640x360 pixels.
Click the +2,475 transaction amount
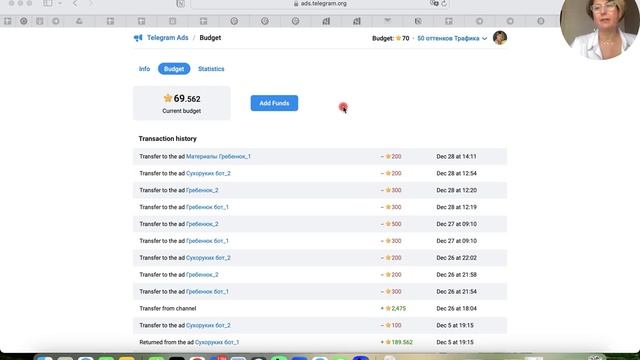pyautogui.click(x=393, y=309)
